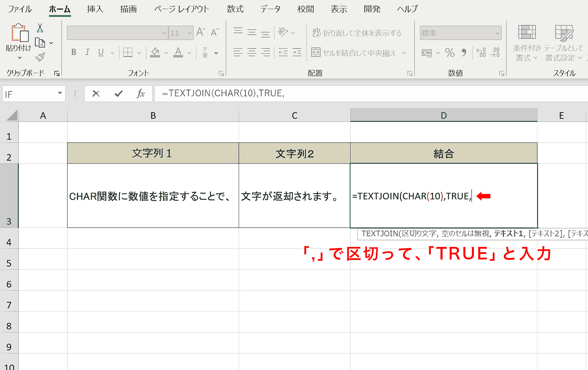Switch to the 挿入 tab
Viewport: 588px width, 370px height.
tap(95, 9)
